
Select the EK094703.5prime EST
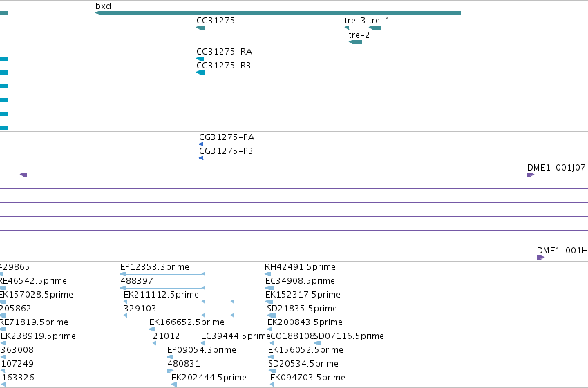pos(272,385)
